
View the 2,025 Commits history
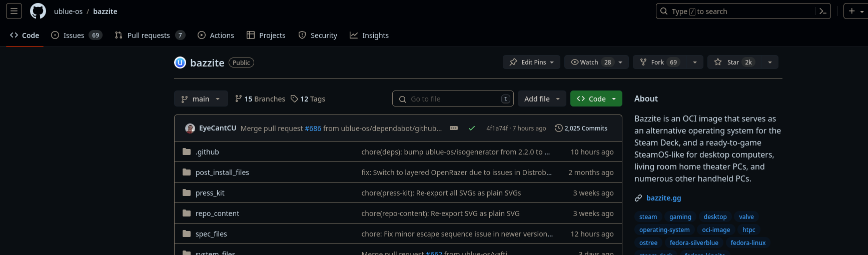click(581, 128)
